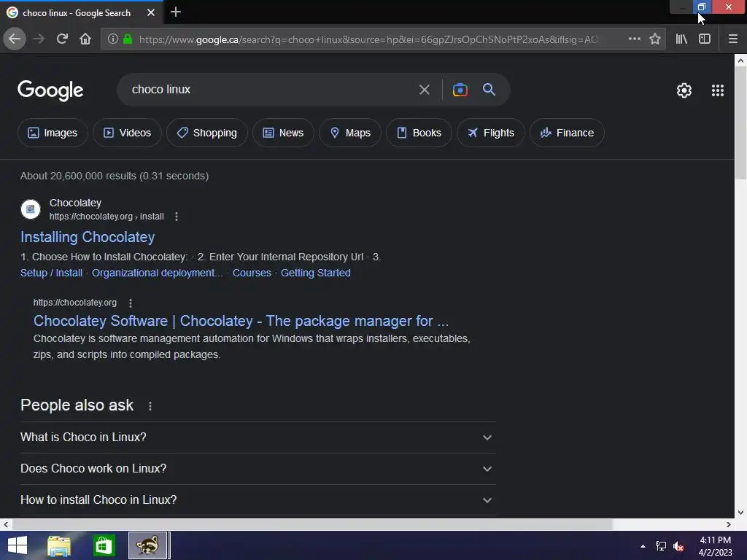
Task: Click the Chocolatey site favicon
Action: tap(31, 209)
